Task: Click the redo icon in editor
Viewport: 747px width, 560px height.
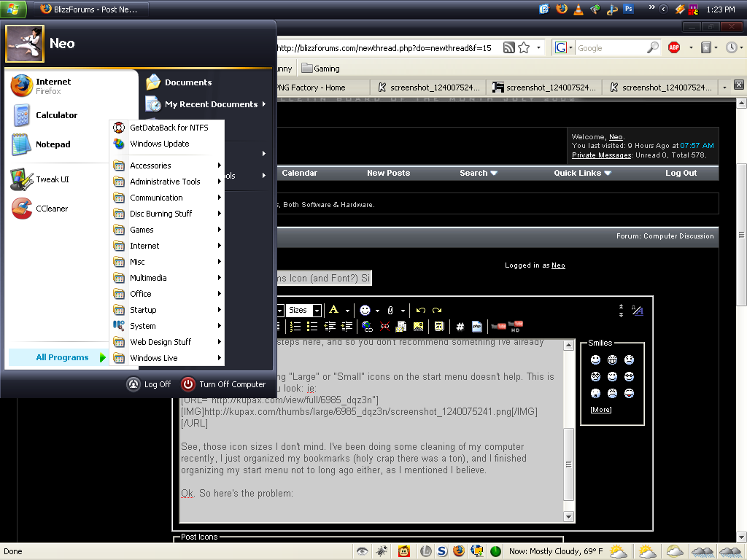Action: pos(437,311)
